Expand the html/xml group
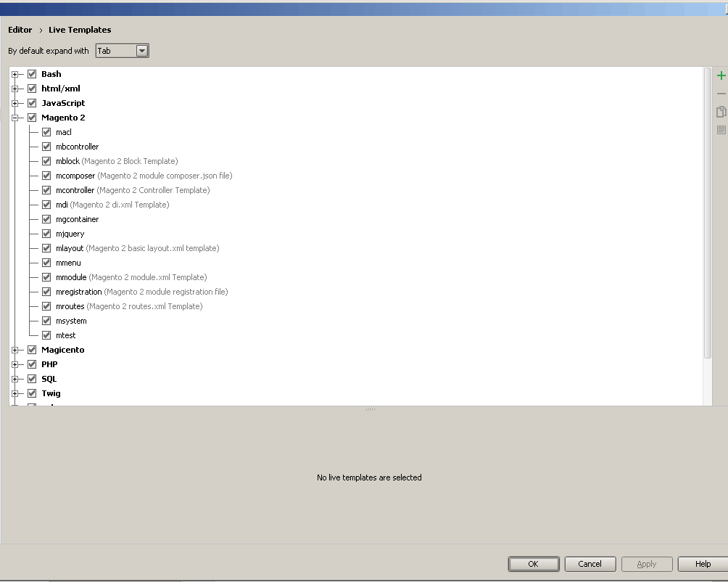 15,89
